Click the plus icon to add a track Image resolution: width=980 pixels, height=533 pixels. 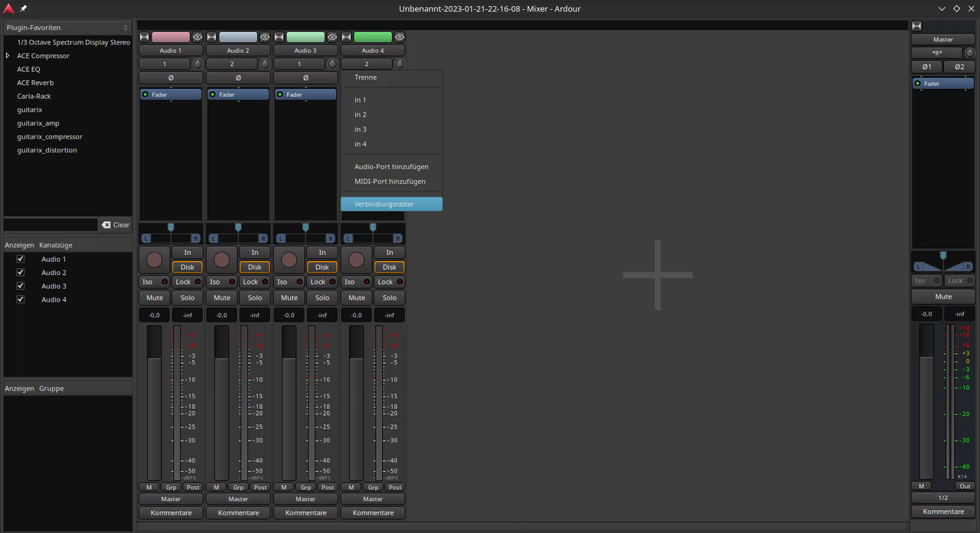click(x=658, y=275)
